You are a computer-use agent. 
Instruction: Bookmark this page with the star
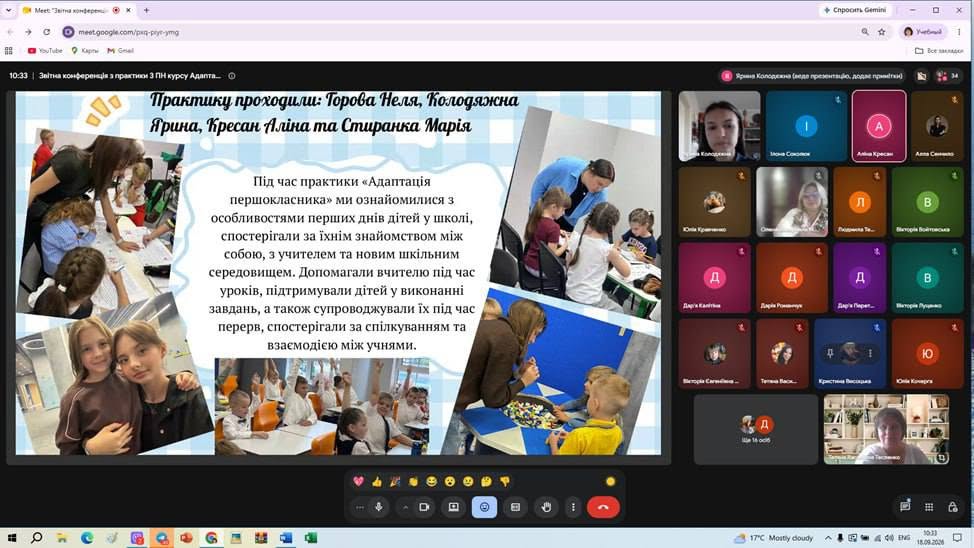[x=881, y=32]
